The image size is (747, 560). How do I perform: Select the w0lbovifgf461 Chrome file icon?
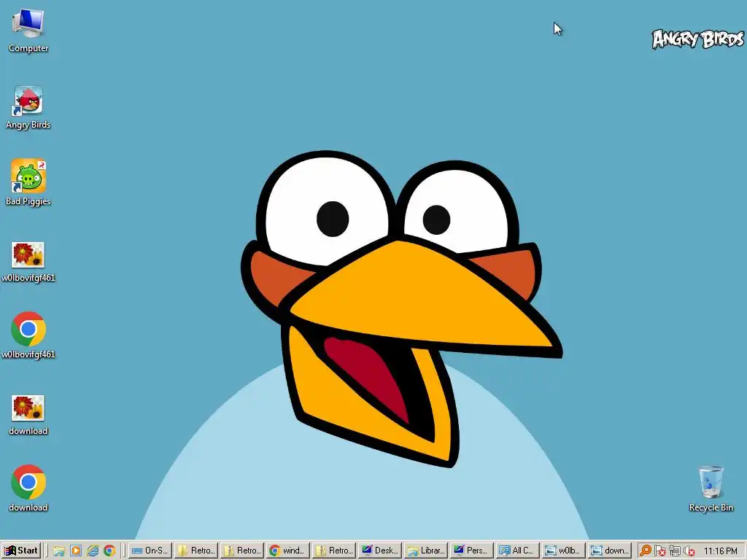point(28,335)
